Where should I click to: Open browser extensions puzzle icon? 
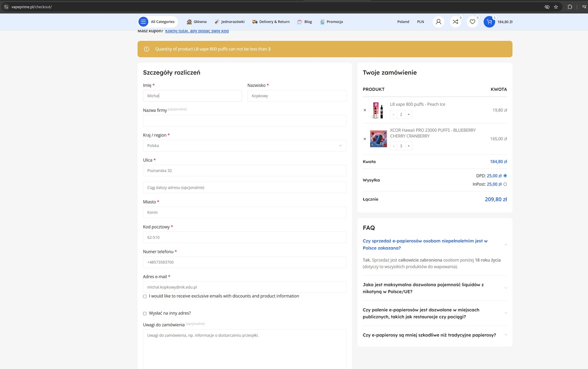(x=570, y=7)
